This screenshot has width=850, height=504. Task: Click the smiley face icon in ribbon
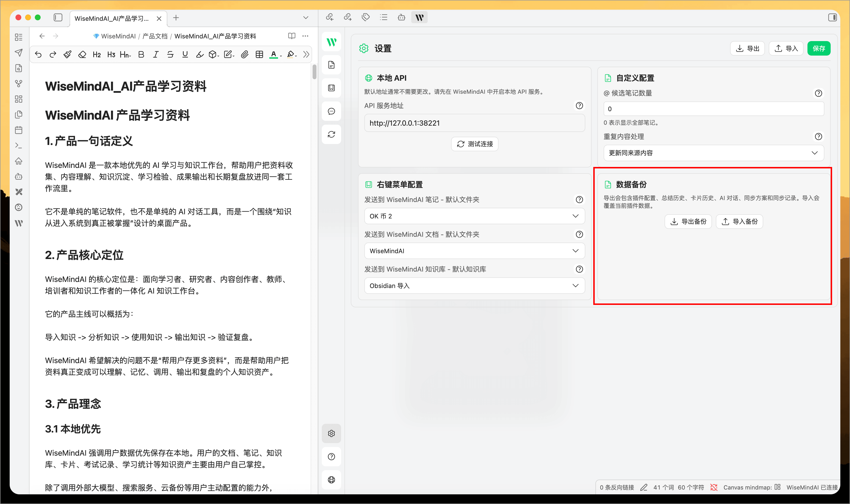(19, 207)
